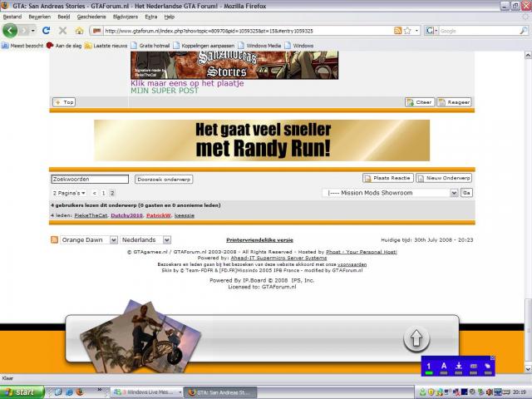Click the Citeer quote button

[419, 102]
